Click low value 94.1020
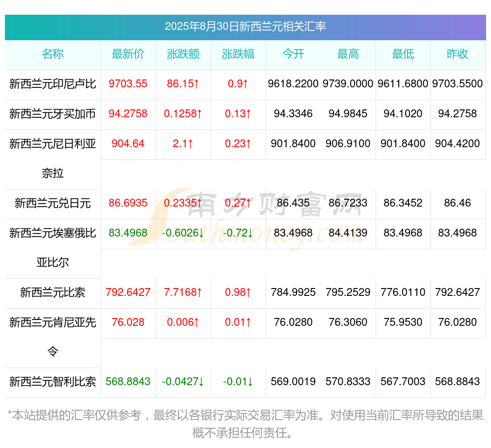491x448 pixels. coord(403,113)
